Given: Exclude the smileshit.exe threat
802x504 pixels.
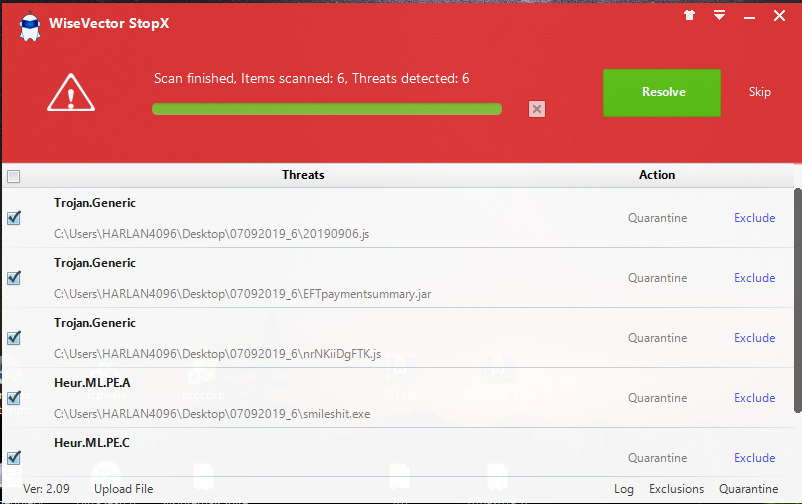Looking at the screenshot, I should click(754, 398).
